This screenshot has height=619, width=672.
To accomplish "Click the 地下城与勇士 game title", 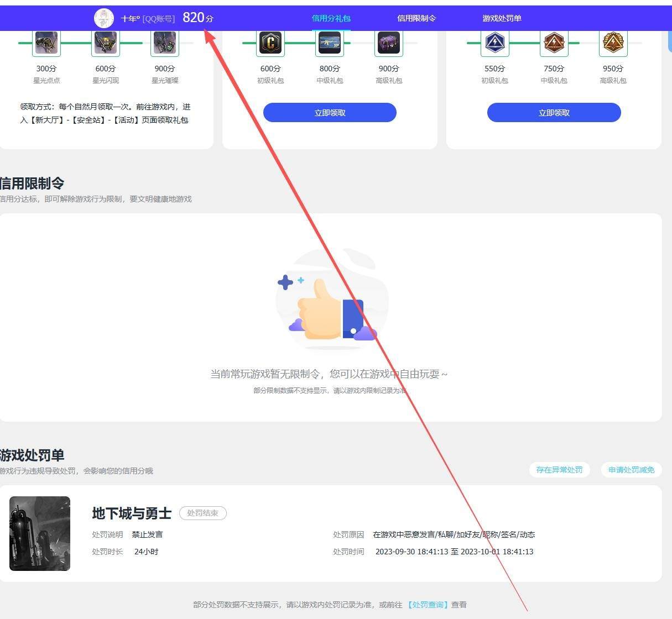I will tap(132, 513).
